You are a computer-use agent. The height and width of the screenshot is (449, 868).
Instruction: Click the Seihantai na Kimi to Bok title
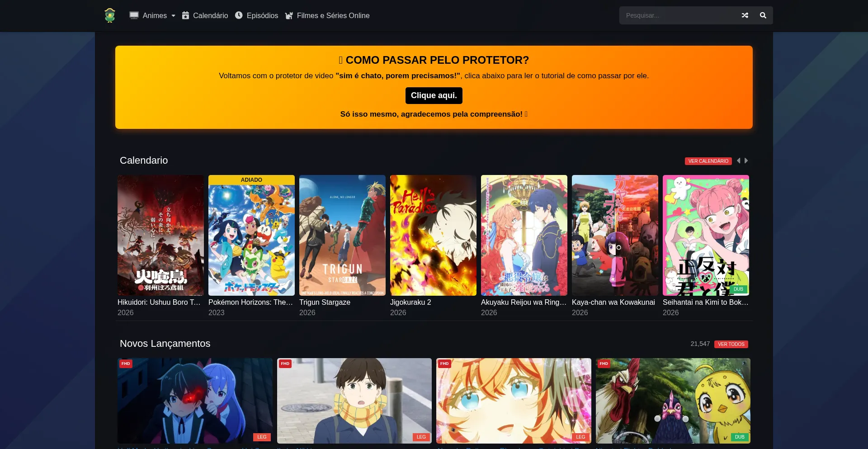706,302
